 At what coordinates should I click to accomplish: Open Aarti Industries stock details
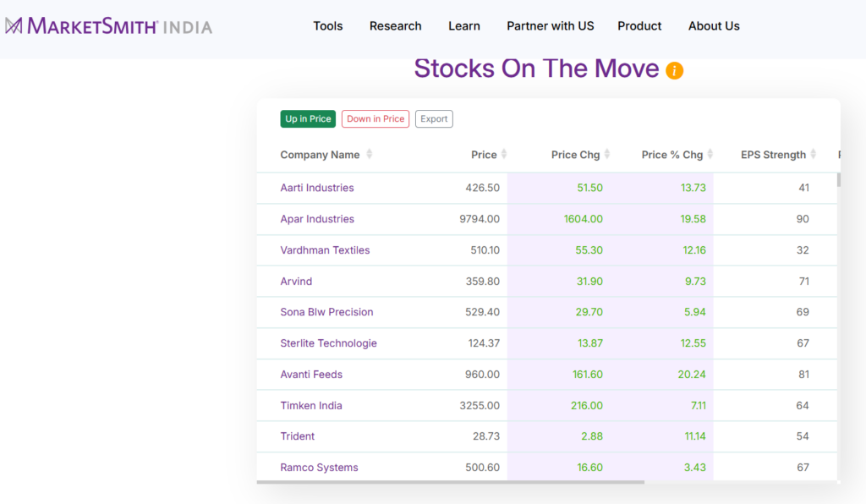pos(316,188)
